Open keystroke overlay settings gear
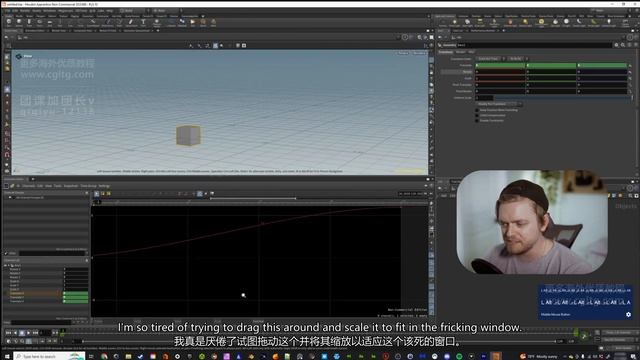 tap(628, 314)
